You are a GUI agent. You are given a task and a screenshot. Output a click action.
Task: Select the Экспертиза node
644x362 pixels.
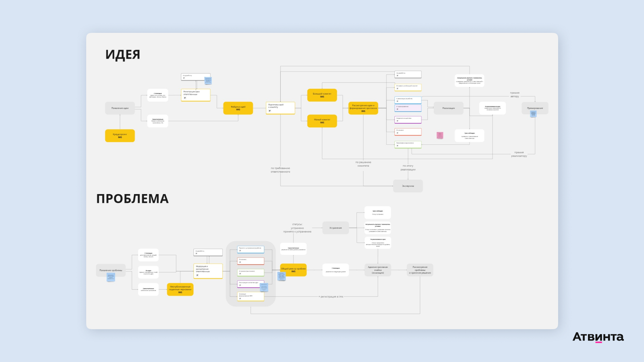coord(408,186)
